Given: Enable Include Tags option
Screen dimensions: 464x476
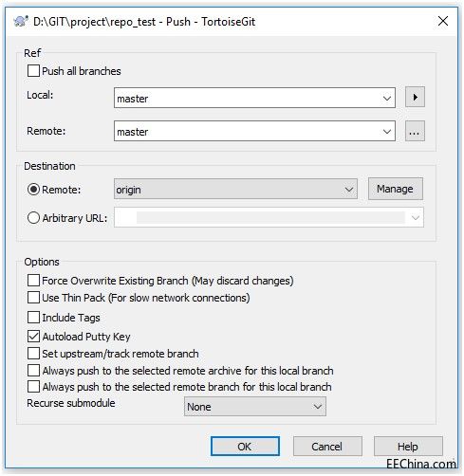Looking at the screenshot, I should [33, 317].
